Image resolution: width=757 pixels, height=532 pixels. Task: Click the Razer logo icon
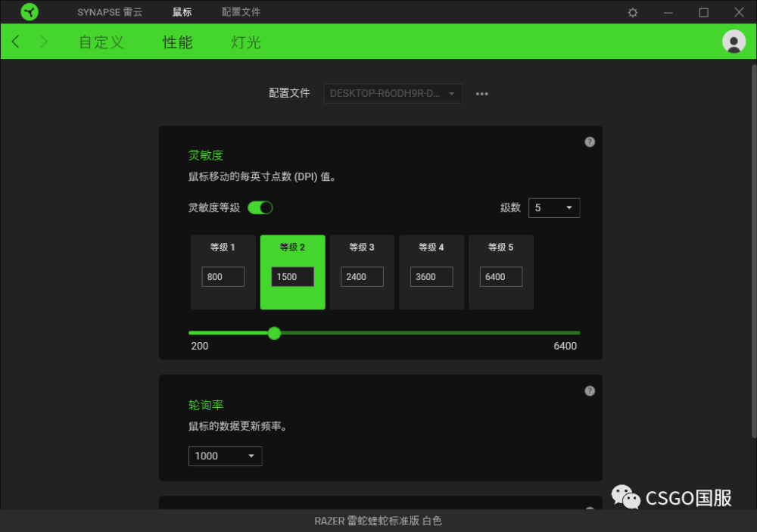(30, 12)
